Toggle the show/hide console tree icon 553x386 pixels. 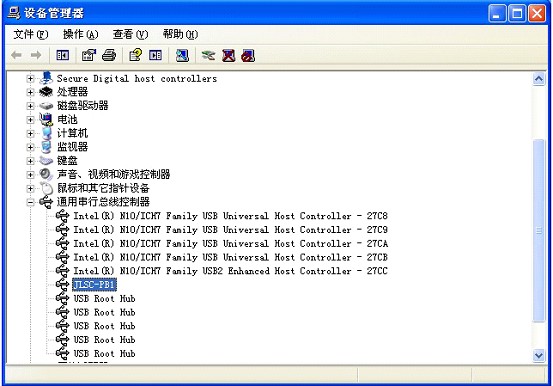point(62,55)
